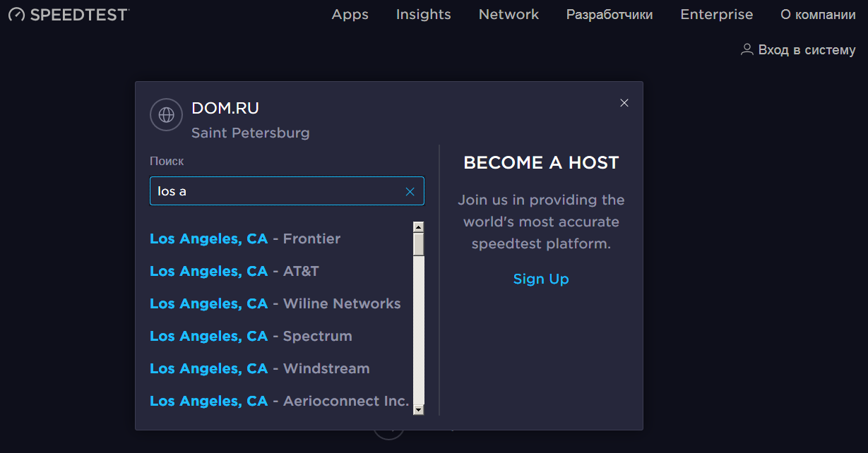Image resolution: width=868 pixels, height=453 pixels.
Task: Select Los Angeles, CA - Windstream server
Action: [x=260, y=368]
